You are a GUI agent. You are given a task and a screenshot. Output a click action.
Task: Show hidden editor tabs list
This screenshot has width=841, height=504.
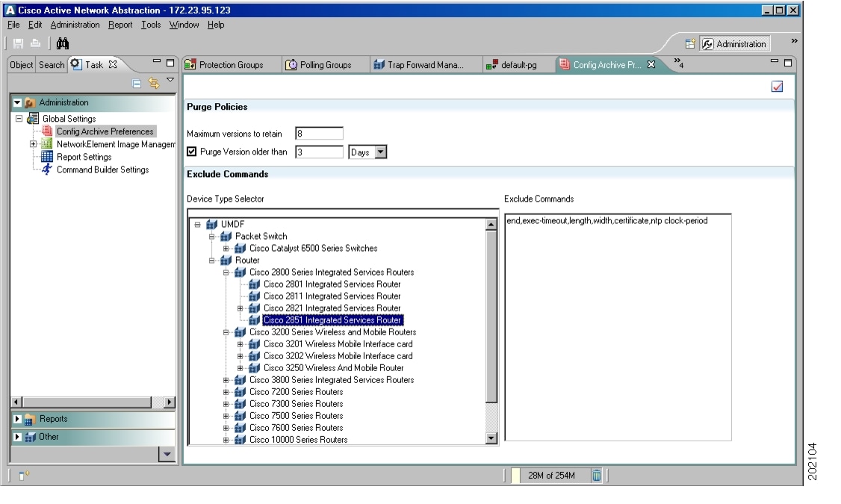point(678,63)
